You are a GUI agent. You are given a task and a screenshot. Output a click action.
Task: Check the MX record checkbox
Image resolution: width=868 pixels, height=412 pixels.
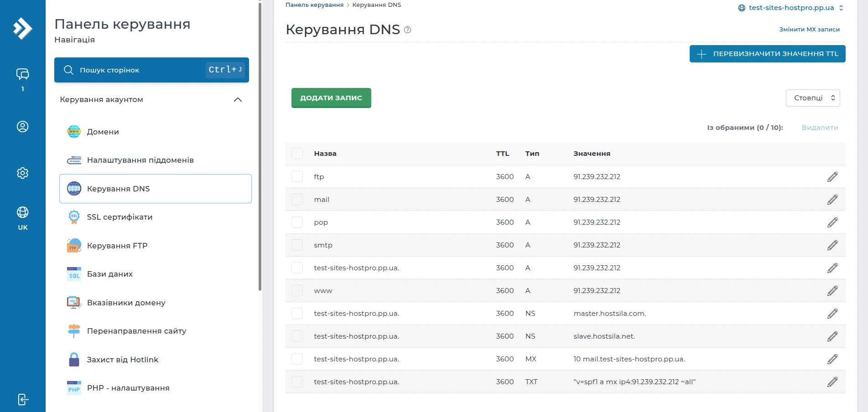point(297,359)
